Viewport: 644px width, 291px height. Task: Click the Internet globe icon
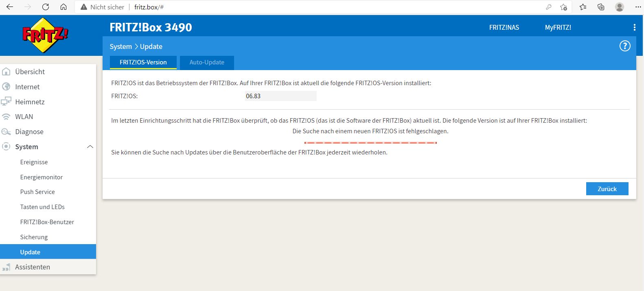pos(6,87)
